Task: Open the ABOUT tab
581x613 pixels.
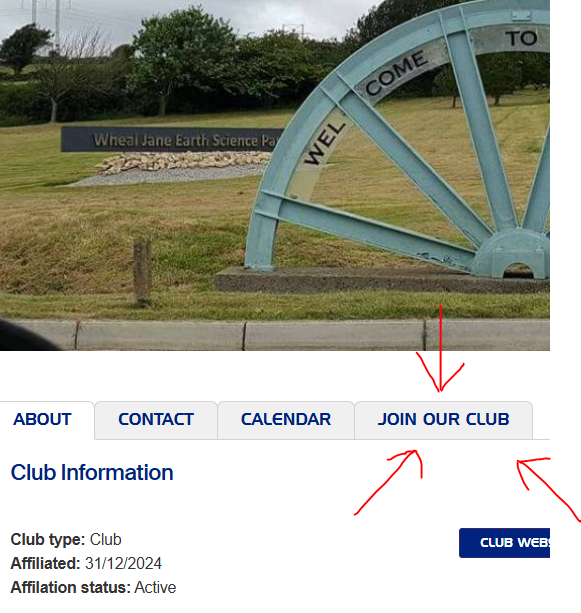Action: 42,420
